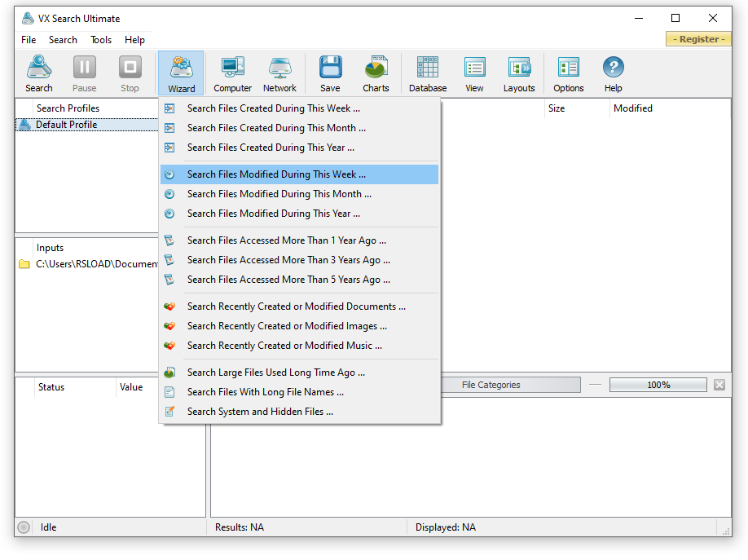
Task: Save results with the Save toolbar icon
Action: coord(330,73)
